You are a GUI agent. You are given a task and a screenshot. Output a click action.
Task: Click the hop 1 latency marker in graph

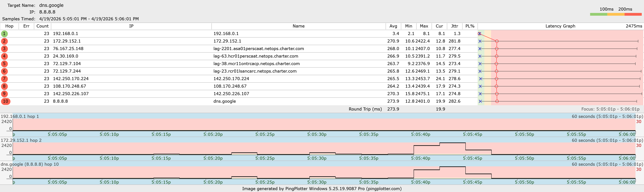(x=479, y=34)
